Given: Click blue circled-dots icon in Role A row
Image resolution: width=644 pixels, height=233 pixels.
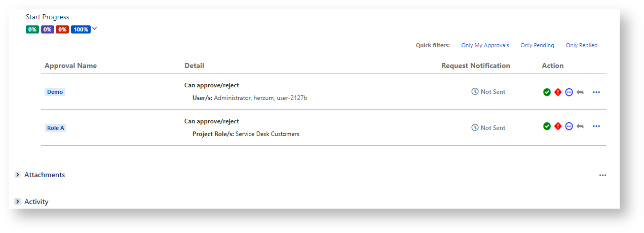Looking at the screenshot, I should [x=569, y=126].
